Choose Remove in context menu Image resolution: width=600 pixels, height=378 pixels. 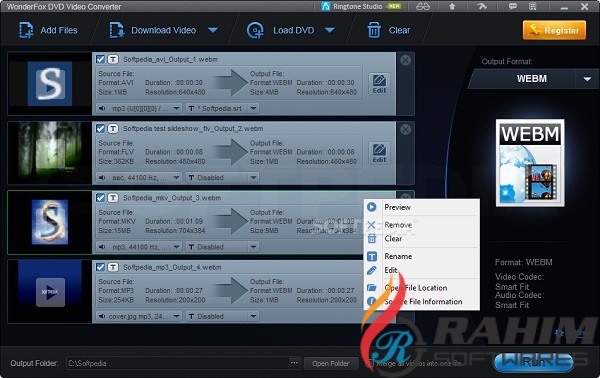tap(421, 225)
